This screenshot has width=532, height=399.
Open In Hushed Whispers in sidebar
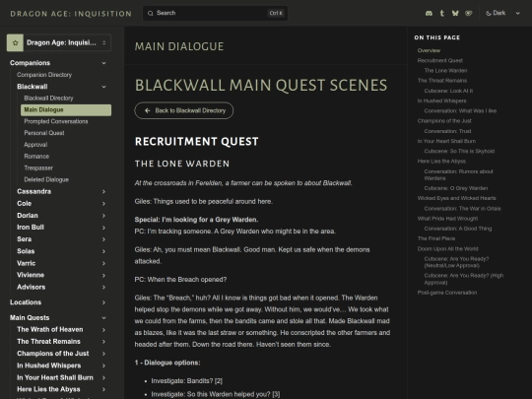coord(49,366)
